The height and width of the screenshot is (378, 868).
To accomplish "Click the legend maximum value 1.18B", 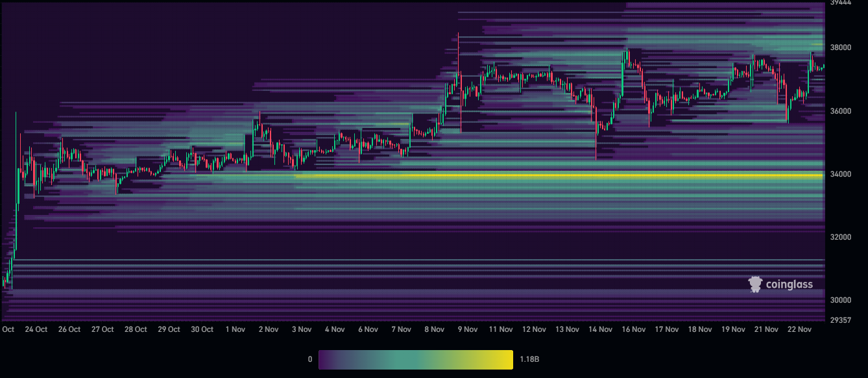I will pyautogui.click(x=531, y=359).
